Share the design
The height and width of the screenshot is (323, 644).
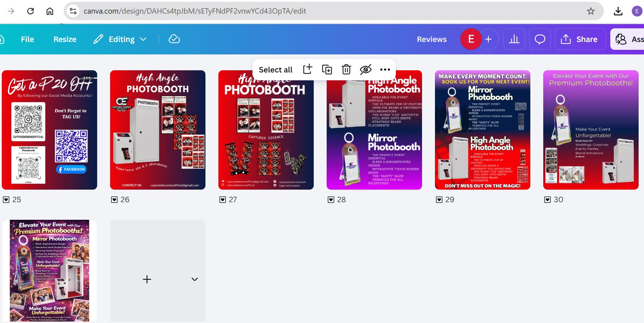[580, 39]
